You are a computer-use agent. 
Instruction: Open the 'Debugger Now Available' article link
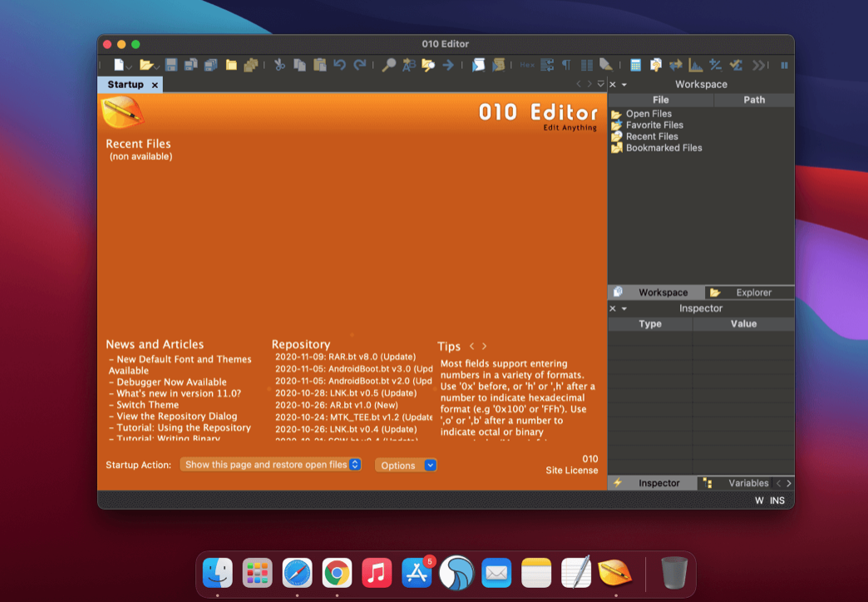(171, 382)
